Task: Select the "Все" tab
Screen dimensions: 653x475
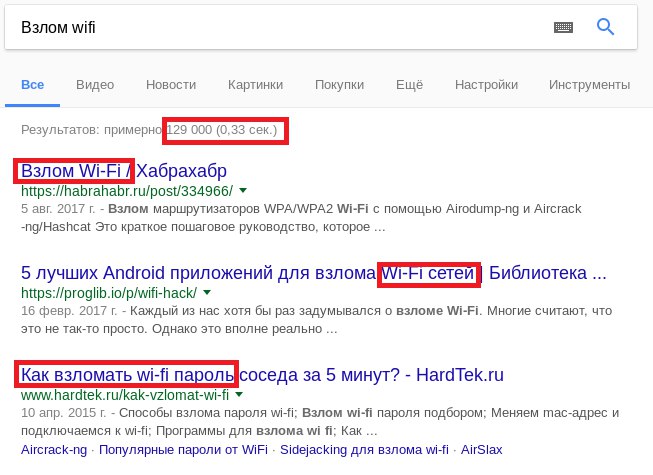Action: coord(32,85)
